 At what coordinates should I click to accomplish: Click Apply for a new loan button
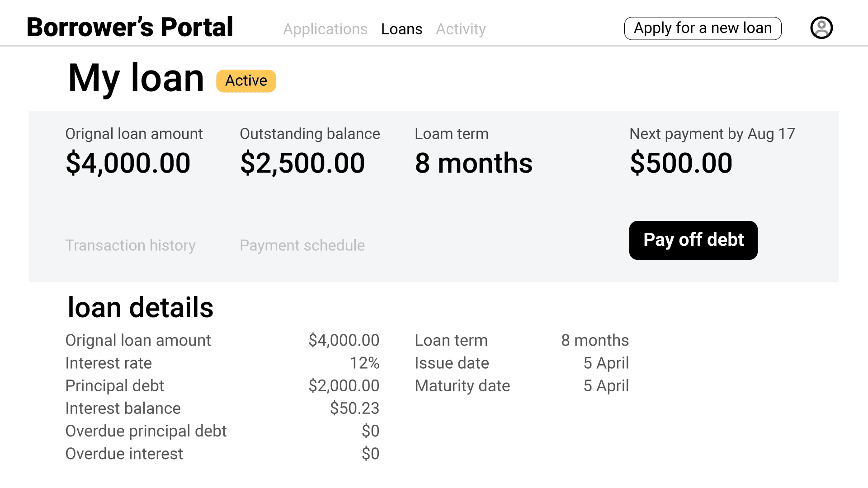703,28
